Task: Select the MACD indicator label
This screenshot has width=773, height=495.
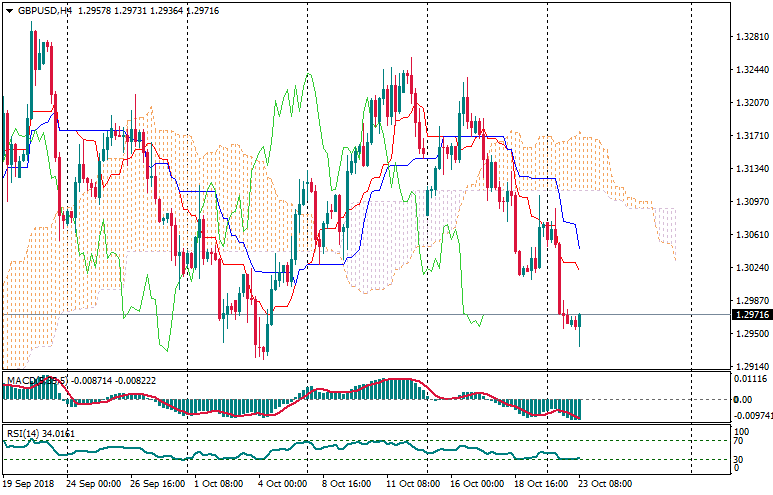Action: 36,381
